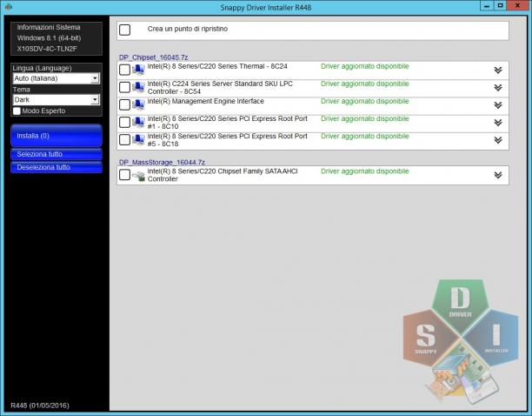This screenshot has width=532, height=416.
Task: Expand details for Root Port #5 - 8C18
Action: click(x=498, y=140)
